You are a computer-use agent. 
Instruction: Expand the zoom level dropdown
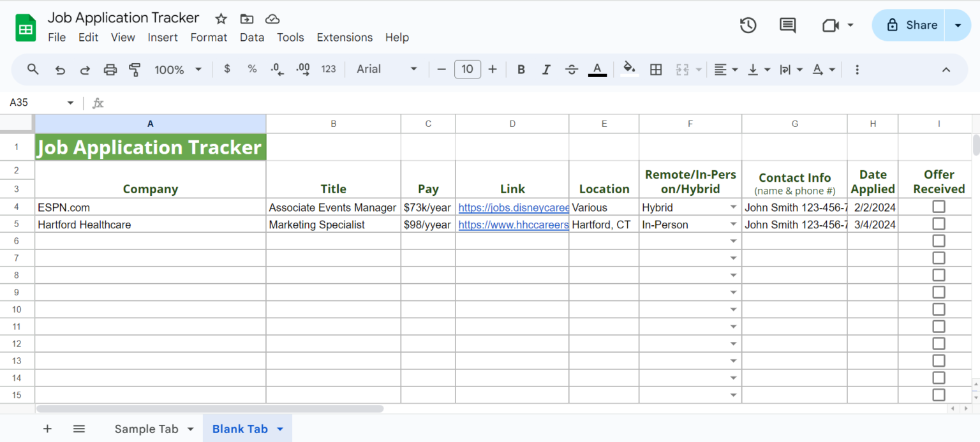pyautogui.click(x=197, y=69)
